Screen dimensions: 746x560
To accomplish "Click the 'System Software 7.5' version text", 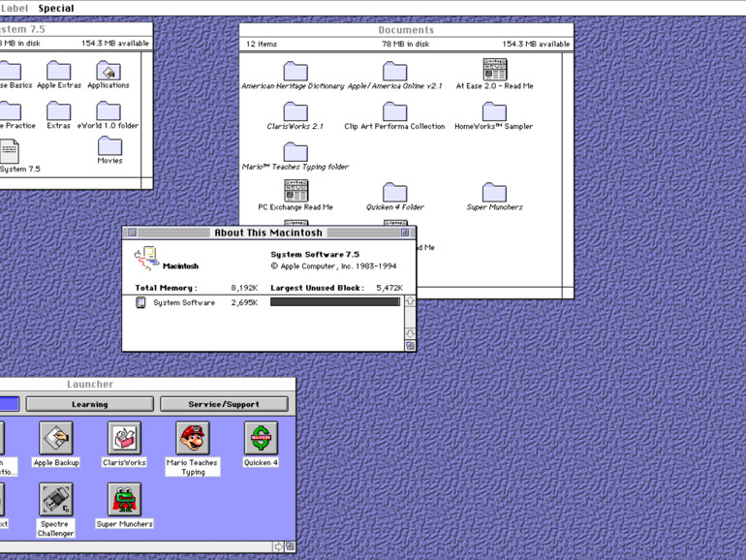I will click(x=315, y=255).
